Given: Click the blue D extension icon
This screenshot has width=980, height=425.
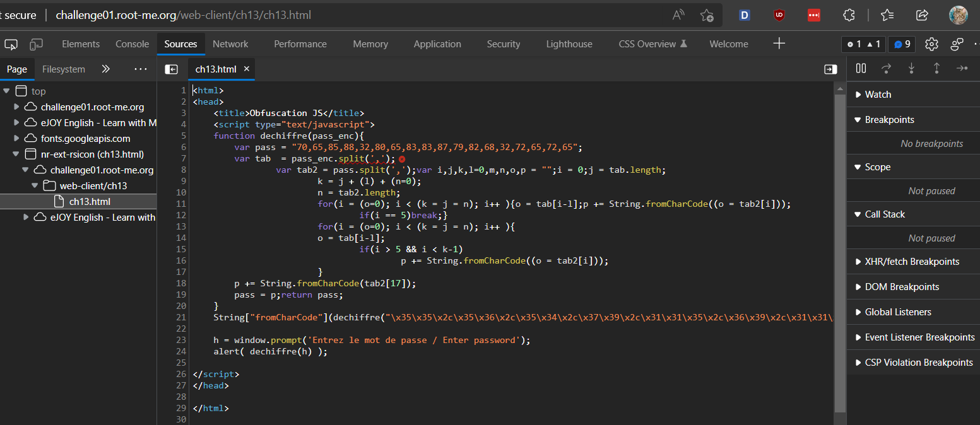Looking at the screenshot, I should (745, 15).
